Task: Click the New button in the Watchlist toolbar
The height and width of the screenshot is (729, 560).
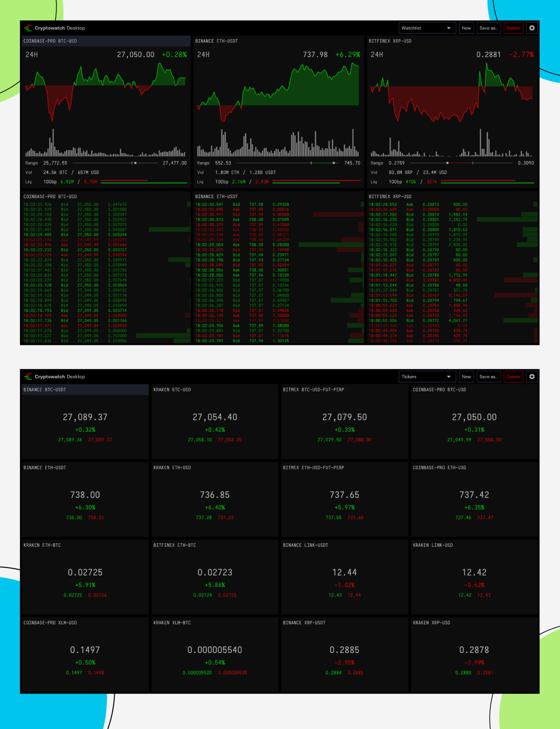Action: (x=466, y=28)
